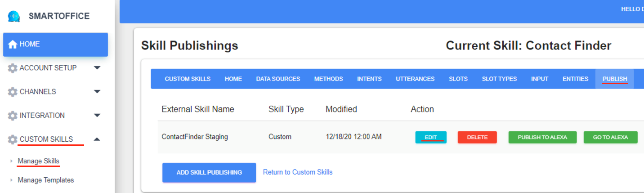Click the Home house icon
Image resolution: width=644 pixels, height=193 pixels.
pos(13,45)
